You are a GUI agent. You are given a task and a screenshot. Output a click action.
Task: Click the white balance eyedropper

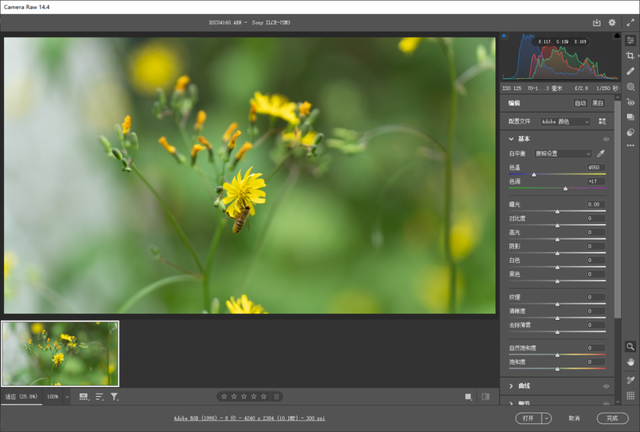click(x=602, y=153)
